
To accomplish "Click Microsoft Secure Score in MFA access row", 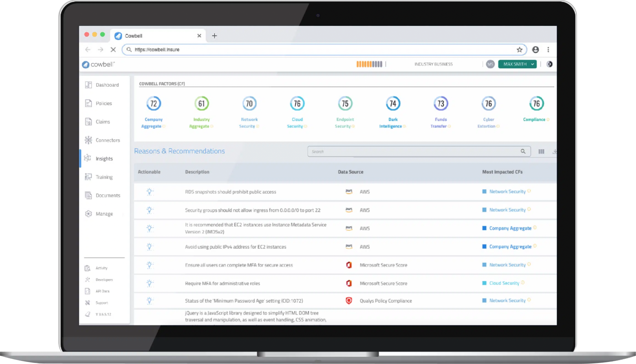I will pos(383,265).
